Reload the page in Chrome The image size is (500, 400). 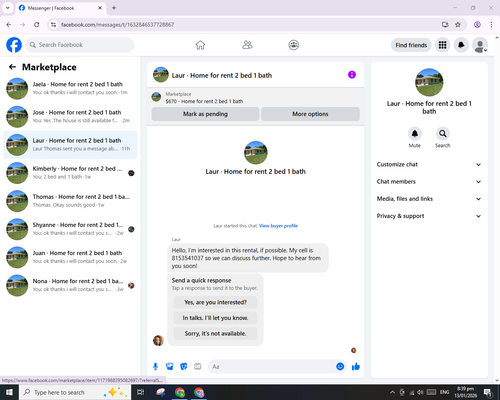click(x=37, y=25)
